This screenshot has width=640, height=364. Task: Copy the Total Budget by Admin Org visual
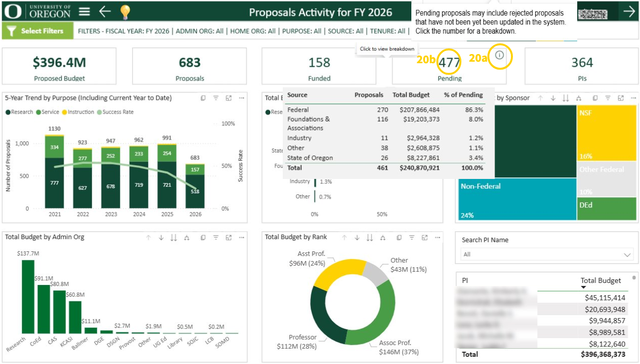[203, 238]
